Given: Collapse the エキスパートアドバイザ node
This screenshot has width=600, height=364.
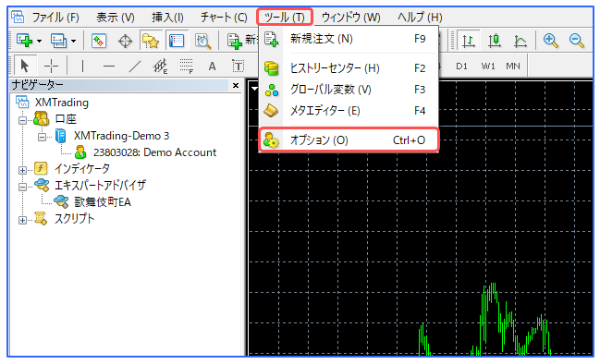Looking at the screenshot, I should coord(22,187).
